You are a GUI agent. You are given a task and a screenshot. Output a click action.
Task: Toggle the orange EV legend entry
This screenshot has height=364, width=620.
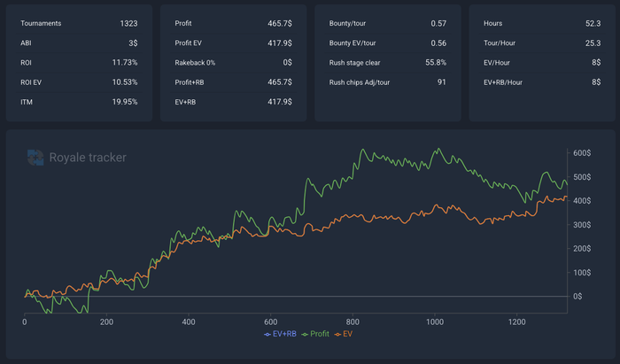[x=344, y=334]
